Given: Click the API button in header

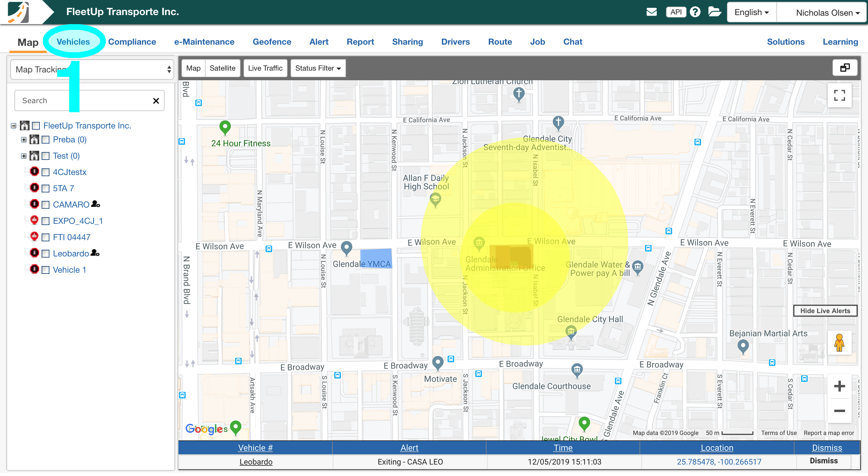Looking at the screenshot, I should pos(676,12).
